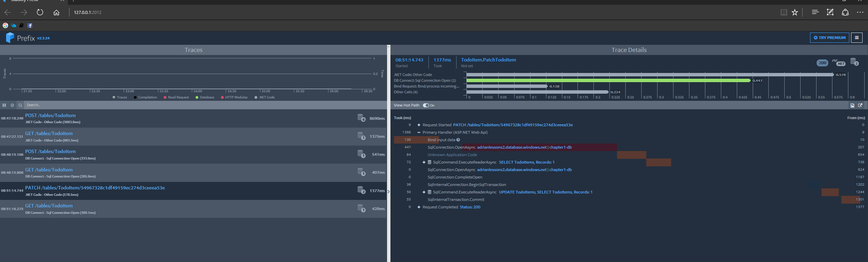Toggle HTTP Modules series in legend
This screenshot has height=262, width=868.
[x=234, y=97]
